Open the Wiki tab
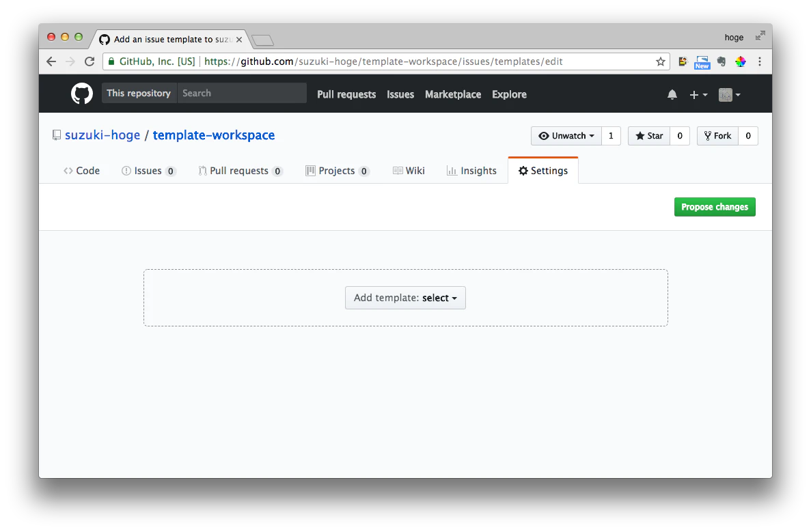This screenshot has height=532, width=811. 409,171
